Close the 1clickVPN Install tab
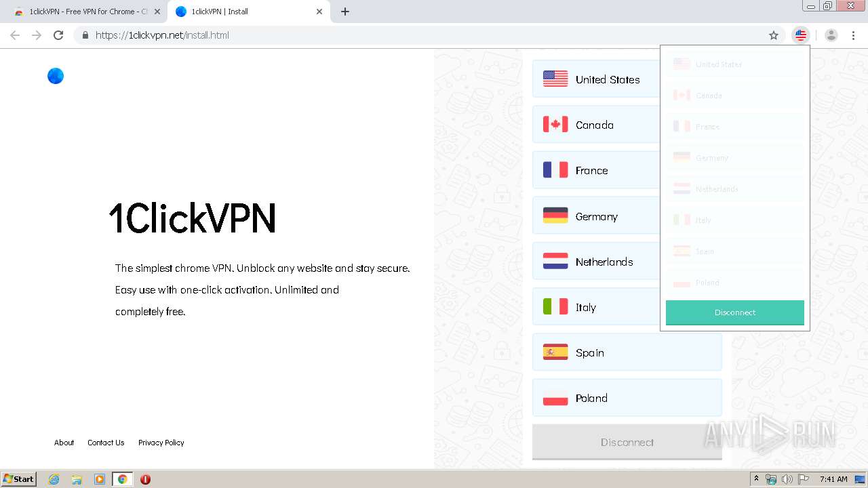The width and height of the screenshot is (868, 488). point(319,12)
